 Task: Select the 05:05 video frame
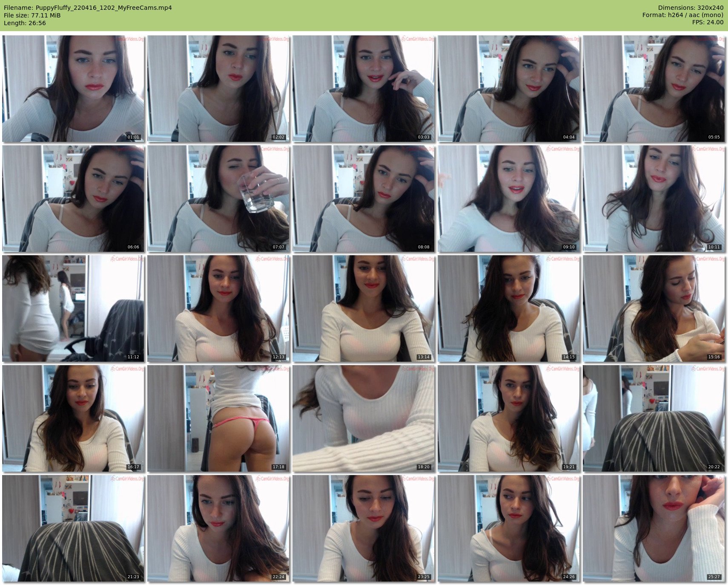[x=654, y=89]
